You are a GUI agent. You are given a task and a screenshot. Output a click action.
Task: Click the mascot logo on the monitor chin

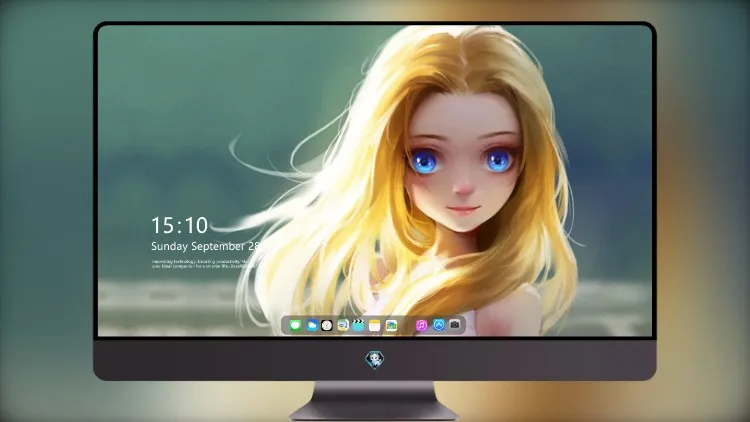point(375,360)
